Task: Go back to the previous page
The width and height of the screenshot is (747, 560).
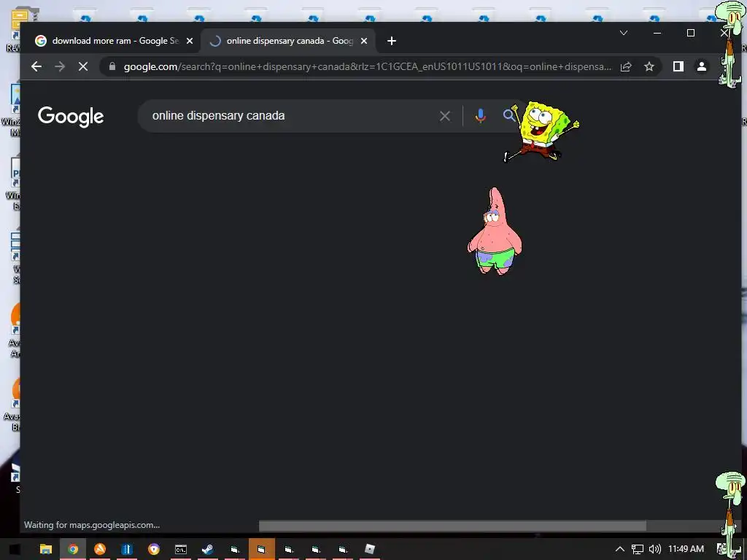Action: tap(36, 66)
